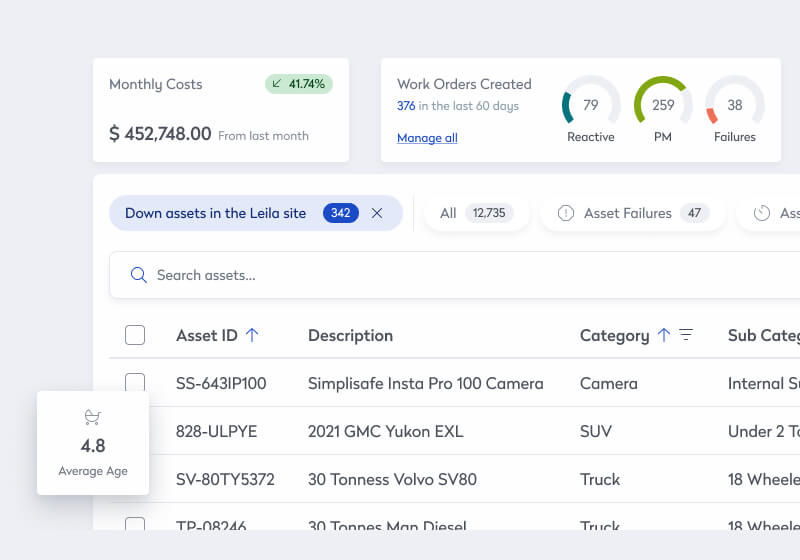Click the down-arrow icon in 41.74% badge

point(277,84)
